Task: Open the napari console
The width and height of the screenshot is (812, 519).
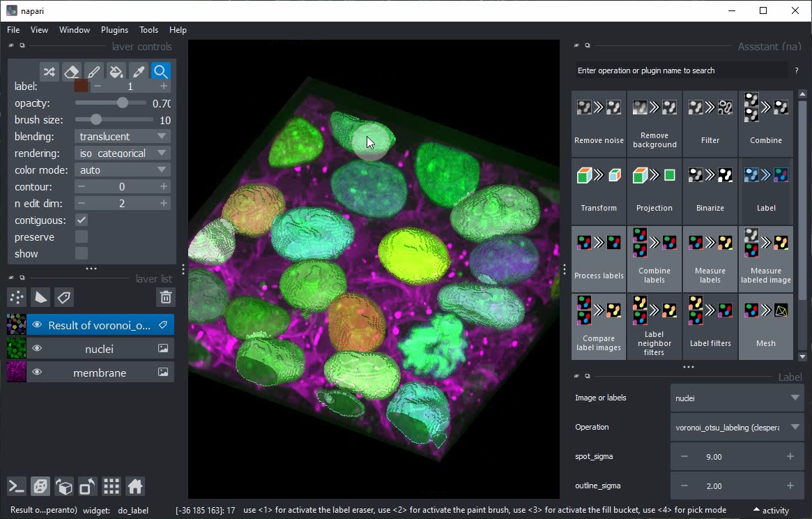Action: [x=17, y=486]
